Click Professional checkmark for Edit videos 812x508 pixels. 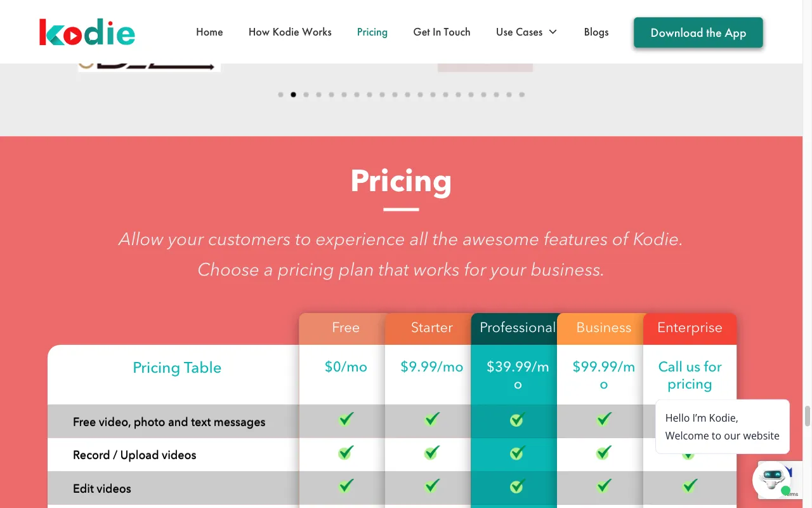(x=518, y=486)
